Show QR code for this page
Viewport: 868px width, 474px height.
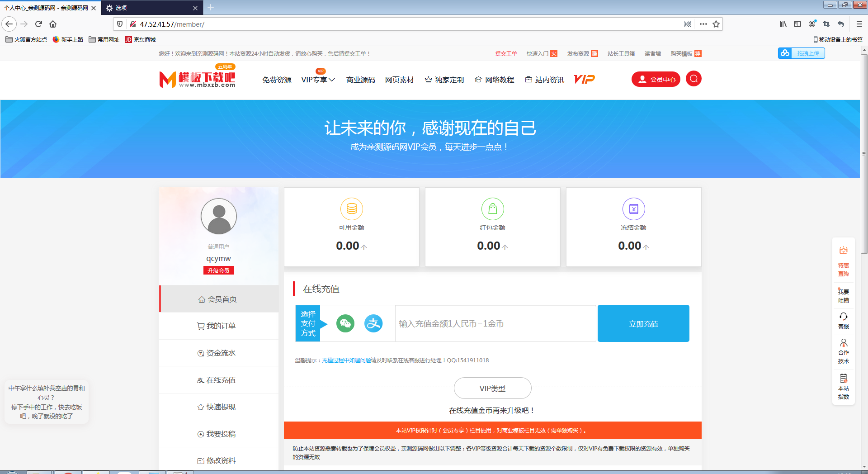coord(688,24)
